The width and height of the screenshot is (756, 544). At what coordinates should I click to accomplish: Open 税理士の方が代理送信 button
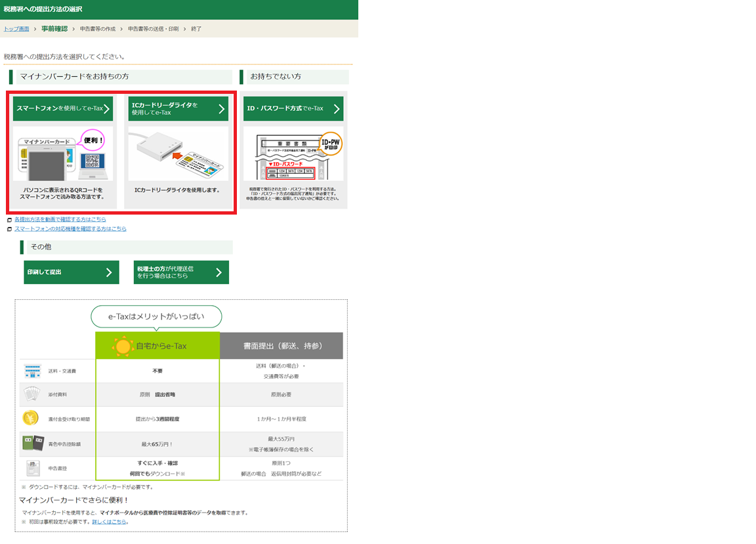(x=181, y=272)
